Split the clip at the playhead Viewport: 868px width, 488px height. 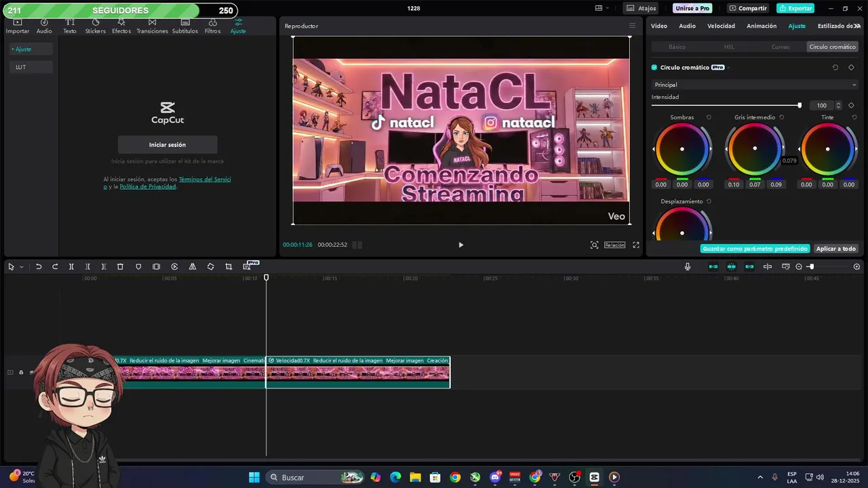[71, 267]
